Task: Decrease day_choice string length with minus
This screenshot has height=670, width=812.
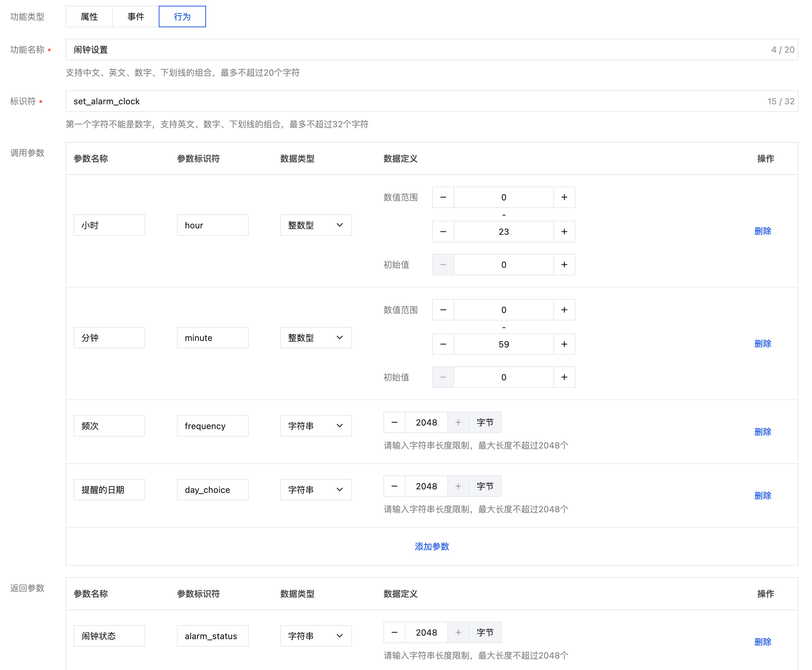Action: point(394,486)
